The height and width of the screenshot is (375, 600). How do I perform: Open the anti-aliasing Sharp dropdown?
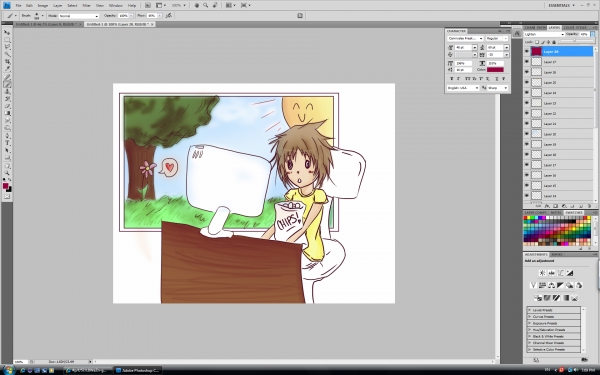498,88
